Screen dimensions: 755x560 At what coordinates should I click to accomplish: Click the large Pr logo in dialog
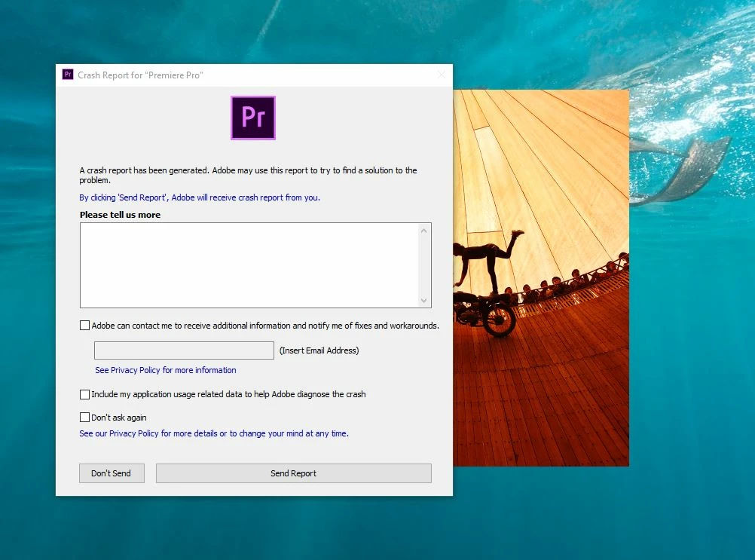pos(253,118)
